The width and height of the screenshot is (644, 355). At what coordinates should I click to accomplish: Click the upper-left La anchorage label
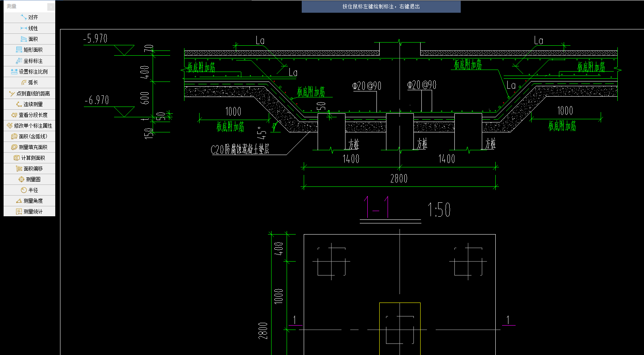260,40
